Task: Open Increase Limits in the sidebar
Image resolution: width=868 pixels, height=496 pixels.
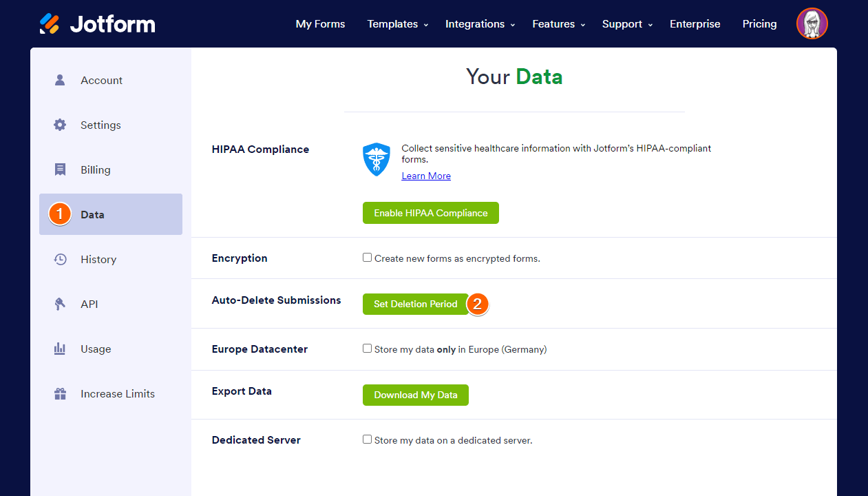Action: (x=111, y=394)
